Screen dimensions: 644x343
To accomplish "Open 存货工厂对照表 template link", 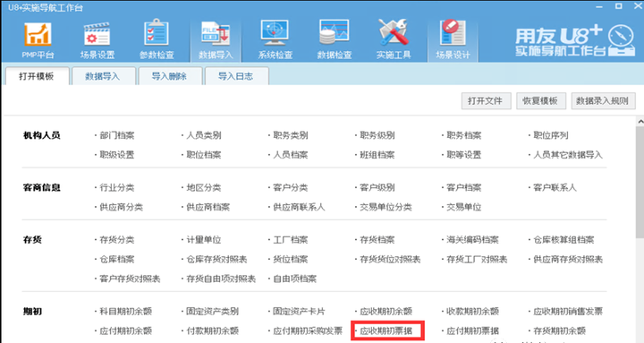I will pyautogui.click(x=477, y=259).
